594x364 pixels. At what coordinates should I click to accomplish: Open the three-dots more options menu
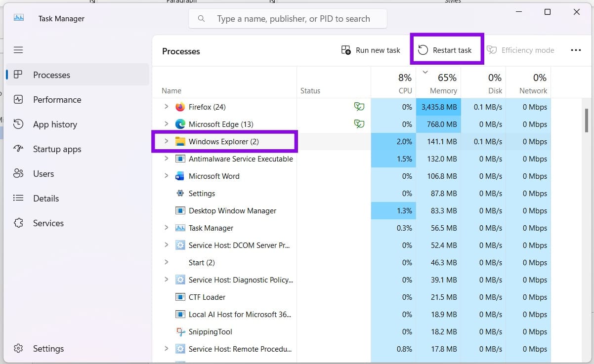[576, 50]
